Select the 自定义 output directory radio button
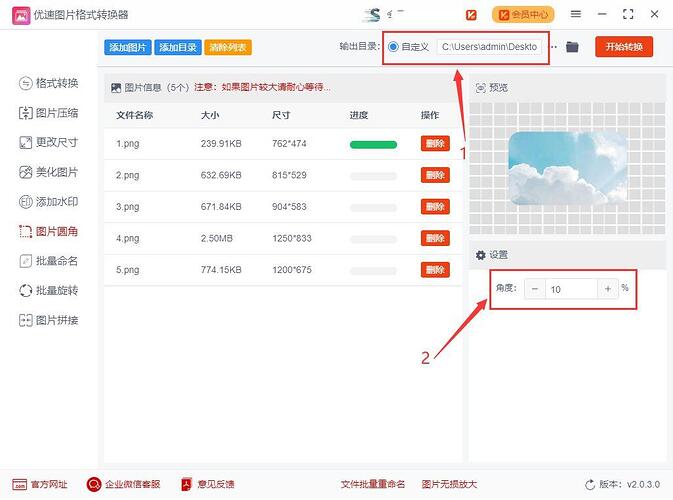 [393, 47]
